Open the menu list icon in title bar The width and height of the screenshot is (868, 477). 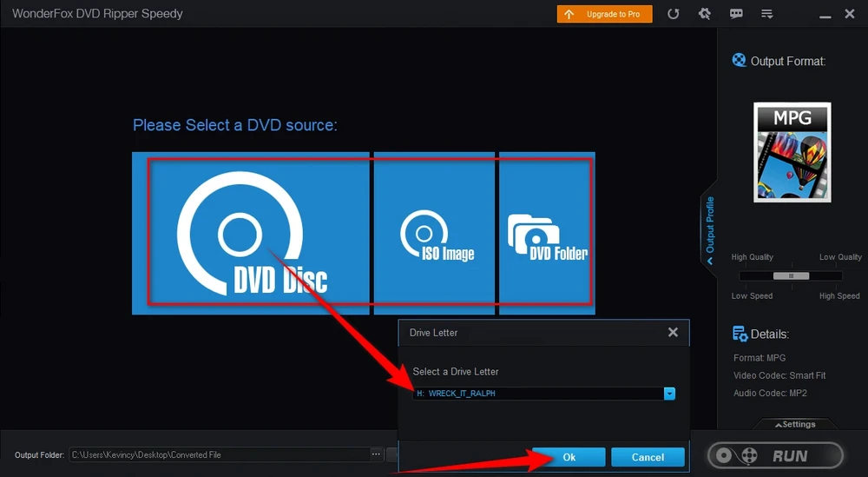pyautogui.click(x=767, y=14)
